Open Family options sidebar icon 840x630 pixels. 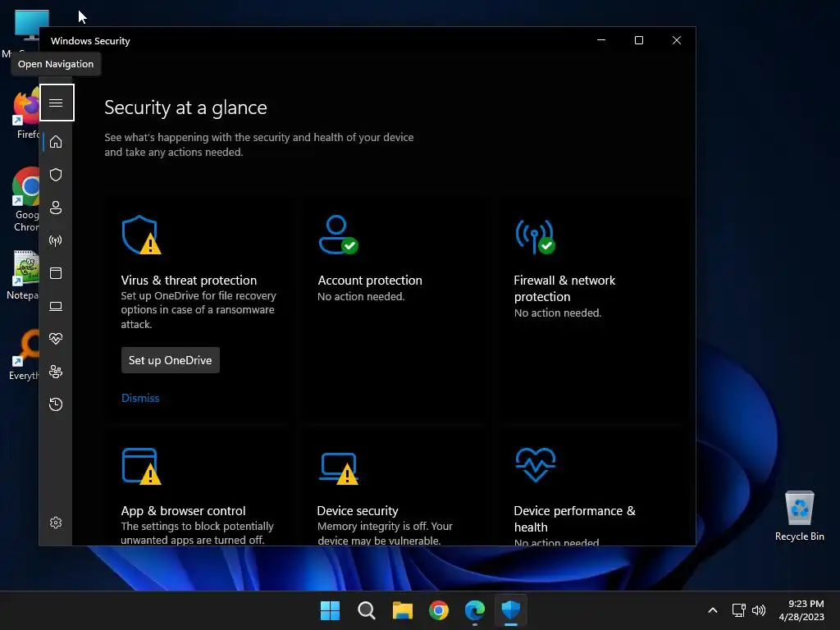56,372
